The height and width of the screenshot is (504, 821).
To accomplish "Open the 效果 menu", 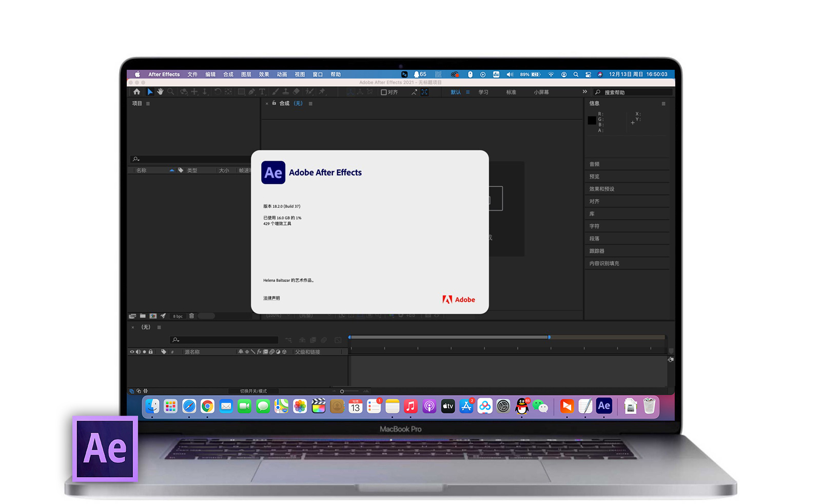I will pyautogui.click(x=264, y=74).
